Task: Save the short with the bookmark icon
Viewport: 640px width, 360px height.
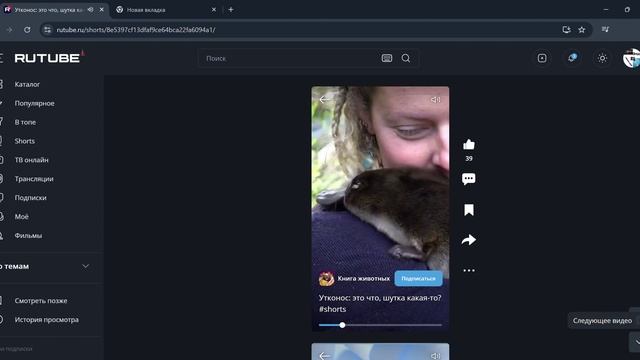Action: pyautogui.click(x=469, y=210)
